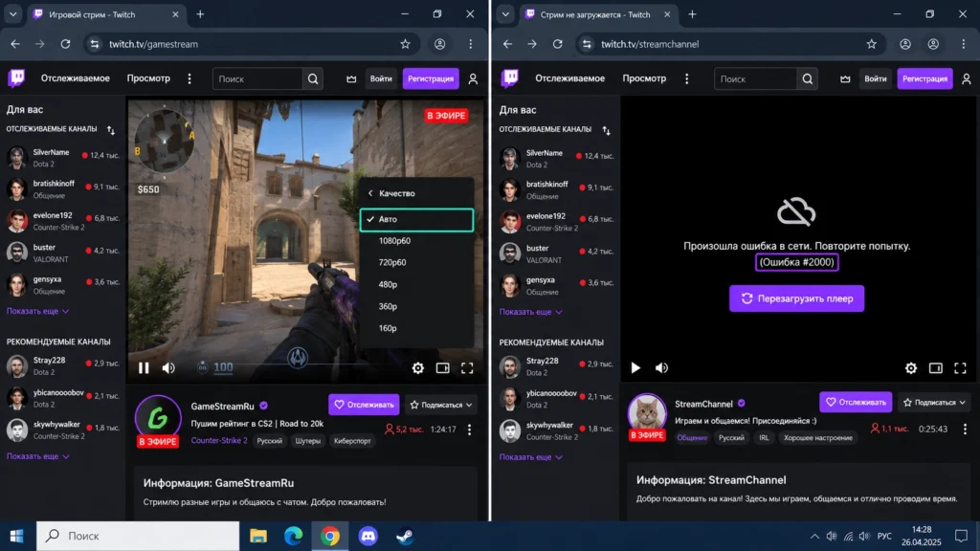Open Steam from the taskbar

coord(405,536)
